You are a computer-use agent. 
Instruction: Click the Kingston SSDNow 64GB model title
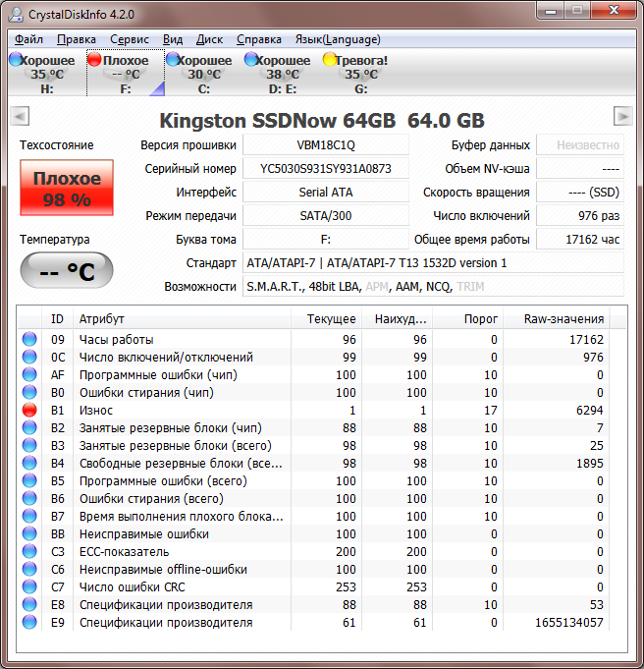[322, 121]
